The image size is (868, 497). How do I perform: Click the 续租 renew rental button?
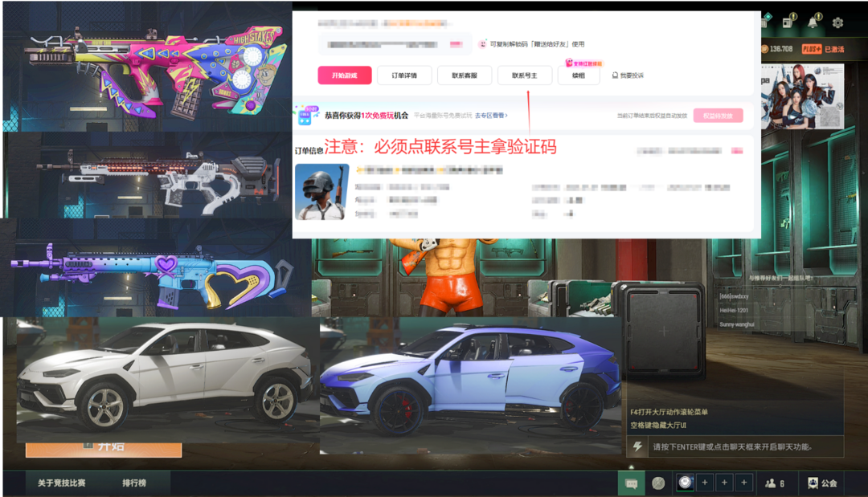click(579, 75)
